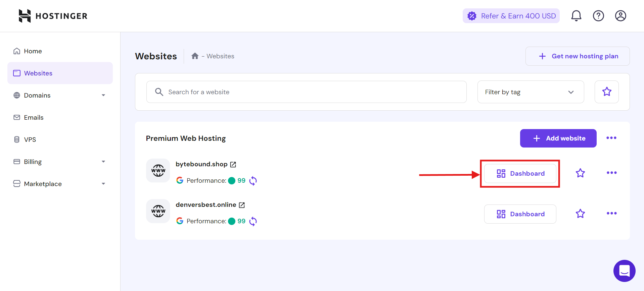
Task: Open the live chat bubble
Action: (625, 271)
